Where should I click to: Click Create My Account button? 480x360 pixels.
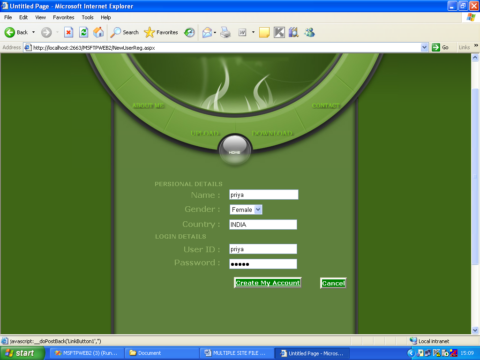268,283
